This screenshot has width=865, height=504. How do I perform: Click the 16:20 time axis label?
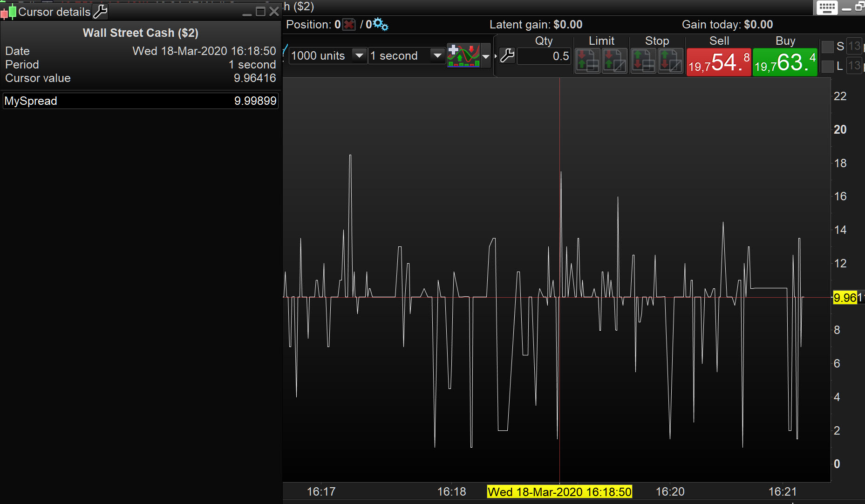click(670, 491)
